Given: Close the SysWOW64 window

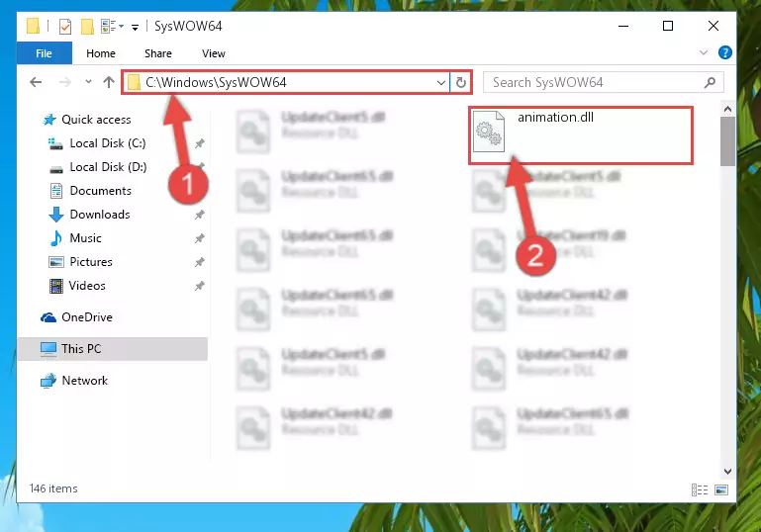Looking at the screenshot, I should (713, 26).
